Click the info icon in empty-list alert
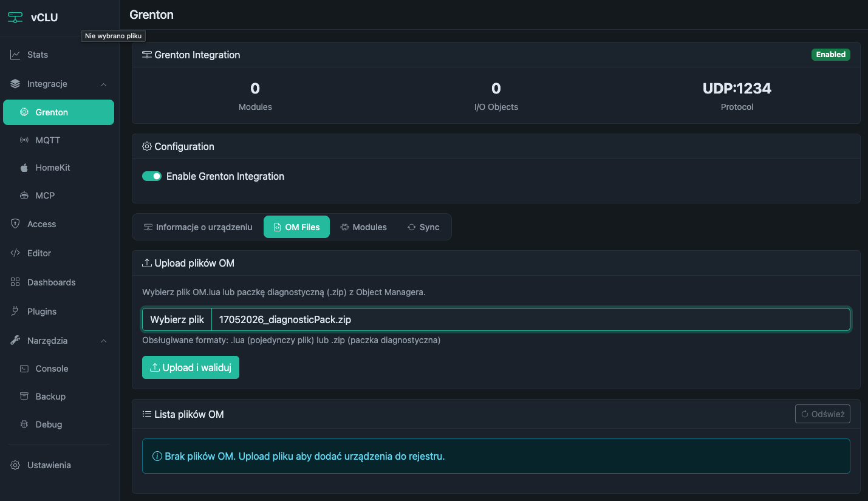The image size is (868, 501). (157, 456)
